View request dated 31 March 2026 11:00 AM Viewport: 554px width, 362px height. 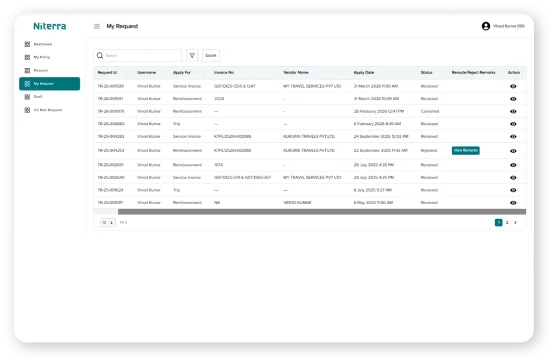pyautogui.click(x=513, y=86)
